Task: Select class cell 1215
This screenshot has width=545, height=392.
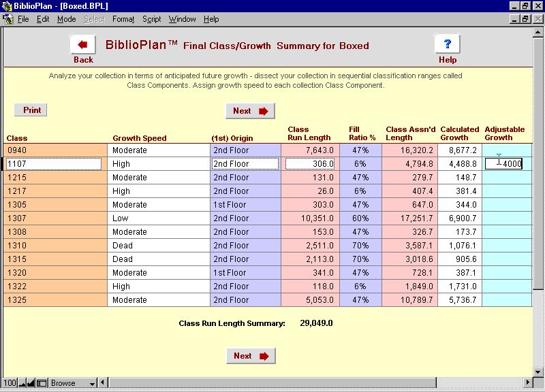Action: click(55, 178)
